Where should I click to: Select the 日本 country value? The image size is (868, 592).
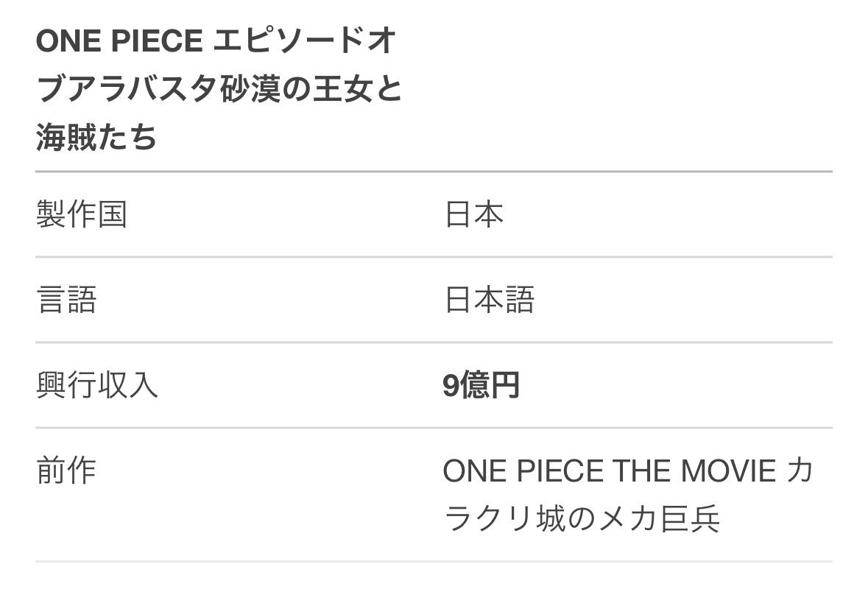474,215
